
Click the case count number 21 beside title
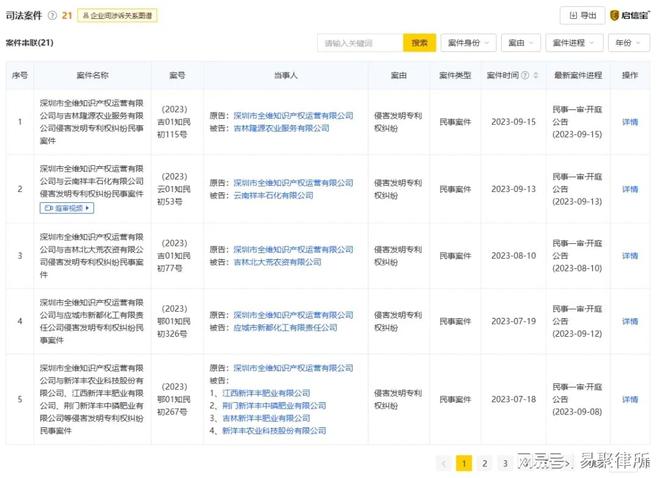tap(67, 16)
